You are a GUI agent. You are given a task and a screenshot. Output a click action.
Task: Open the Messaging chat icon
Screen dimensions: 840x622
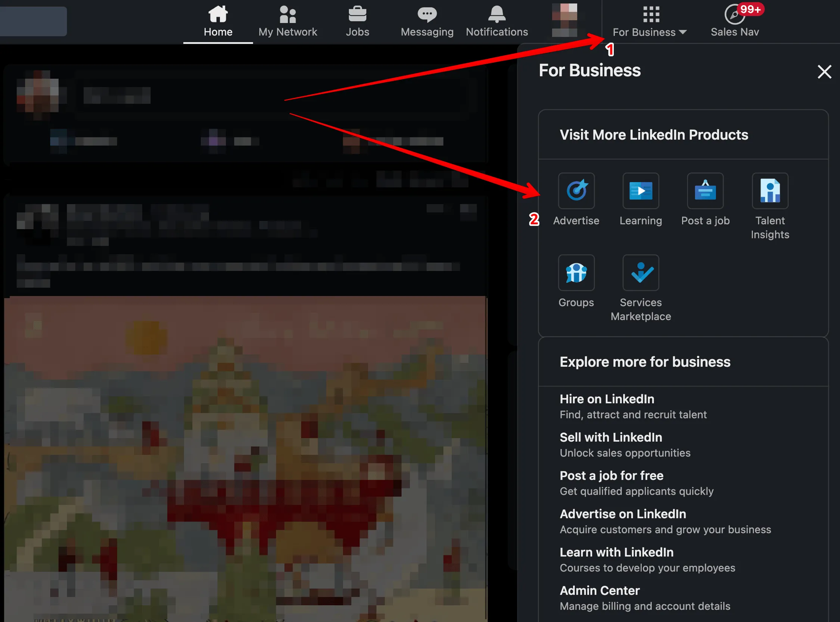tap(427, 14)
